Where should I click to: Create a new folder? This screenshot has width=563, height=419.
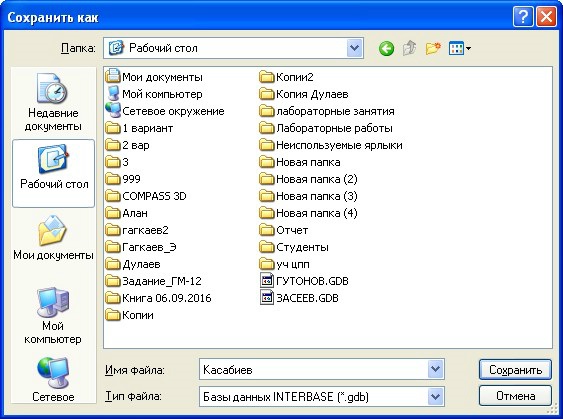click(433, 48)
